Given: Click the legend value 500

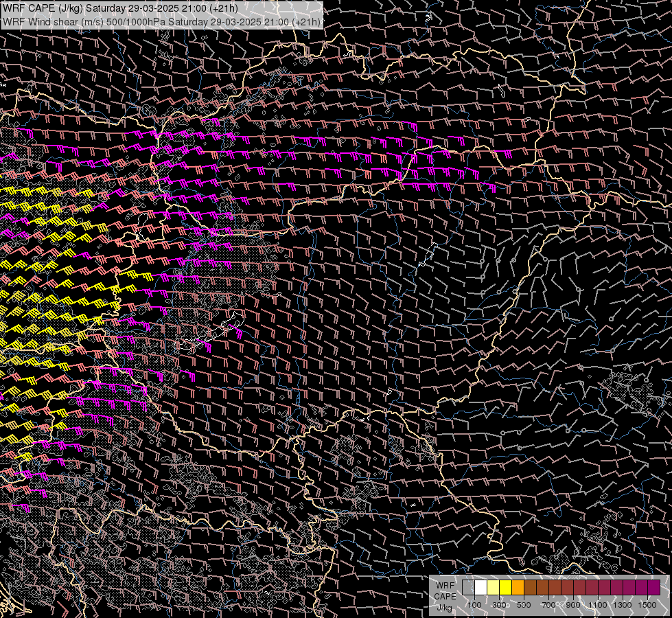Looking at the screenshot, I should click(524, 605).
